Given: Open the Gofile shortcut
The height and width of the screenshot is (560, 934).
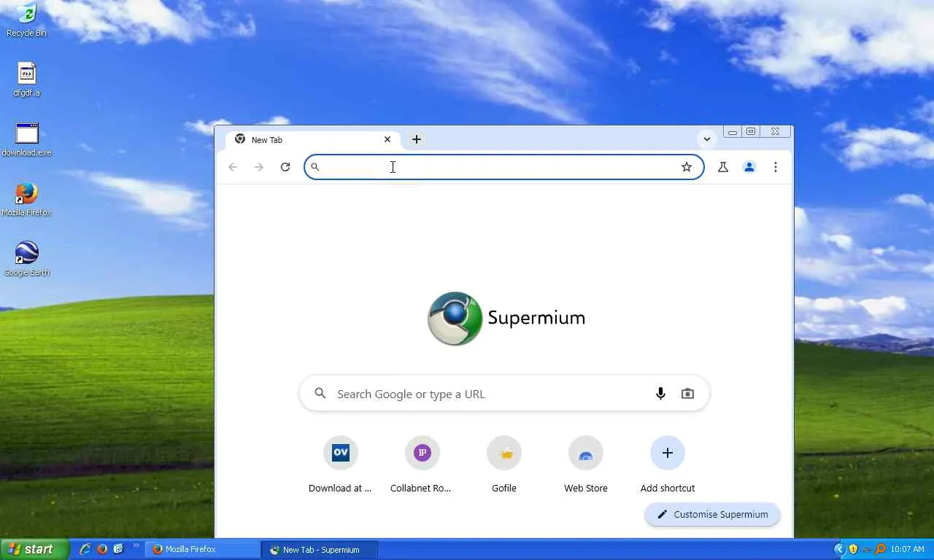Looking at the screenshot, I should click(504, 465).
